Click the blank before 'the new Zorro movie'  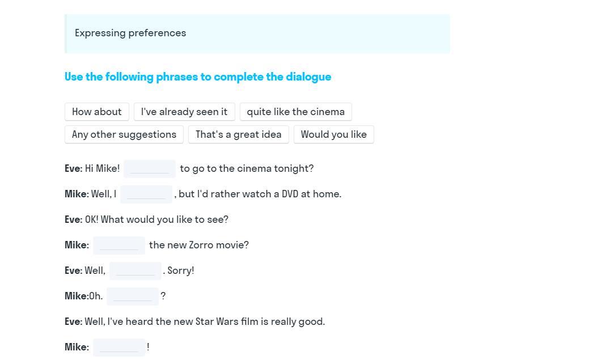tap(119, 246)
